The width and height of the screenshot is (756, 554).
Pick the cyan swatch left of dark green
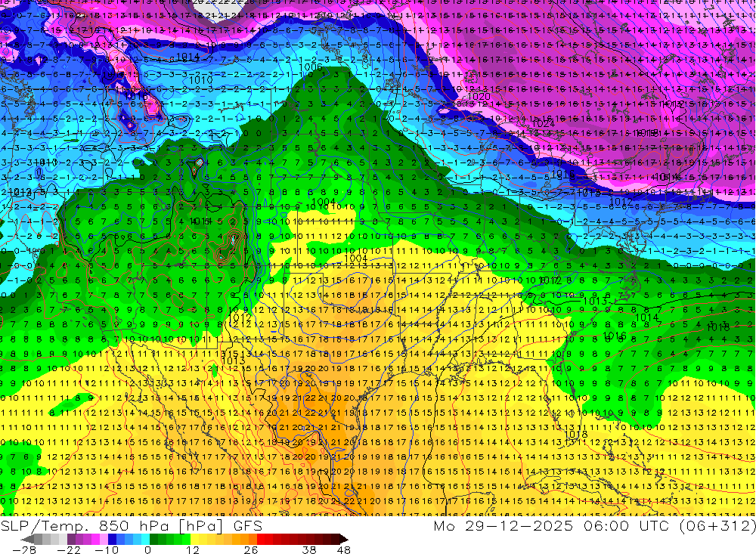(x=146, y=539)
